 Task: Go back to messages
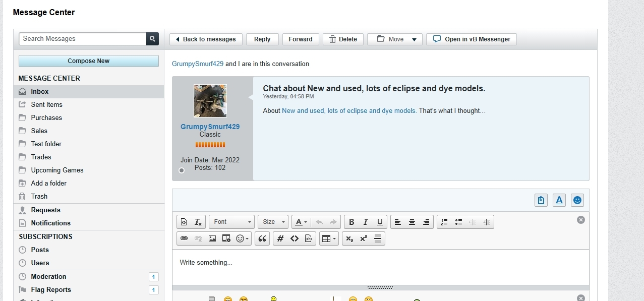point(206,39)
